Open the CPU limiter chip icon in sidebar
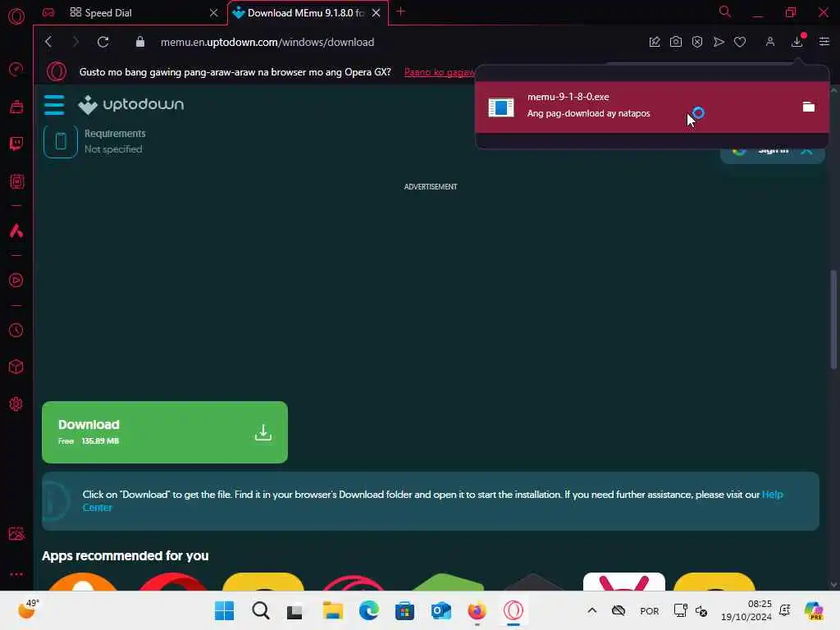Screen dimensions: 840x630 coord(16,181)
